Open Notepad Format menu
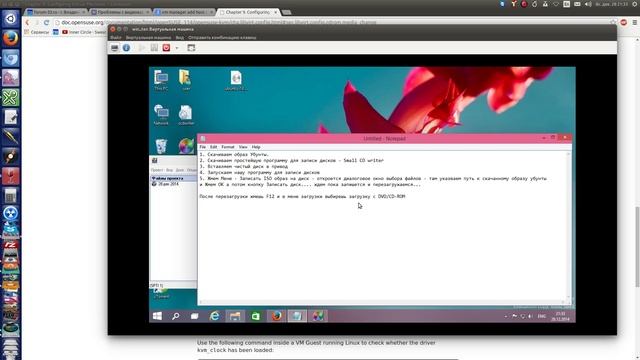The image size is (640, 360). coord(228,147)
